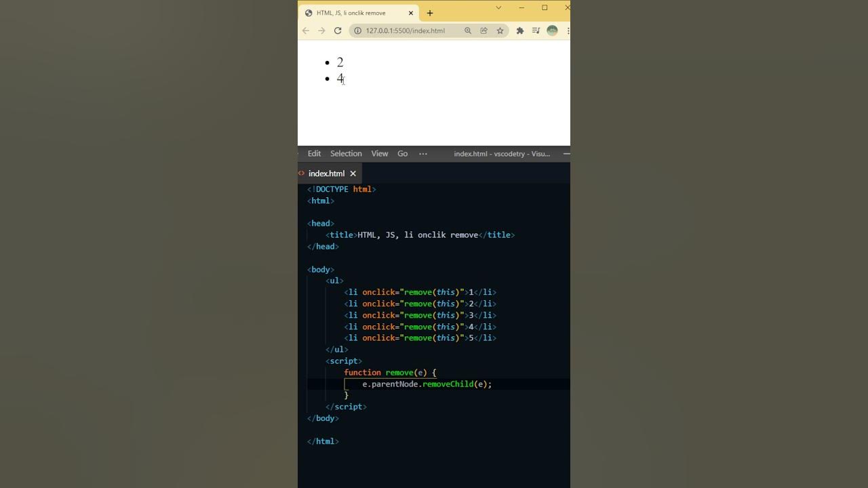This screenshot has height=488, width=868.
Task: Click the li line containing 2
Action: coord(420,304)
